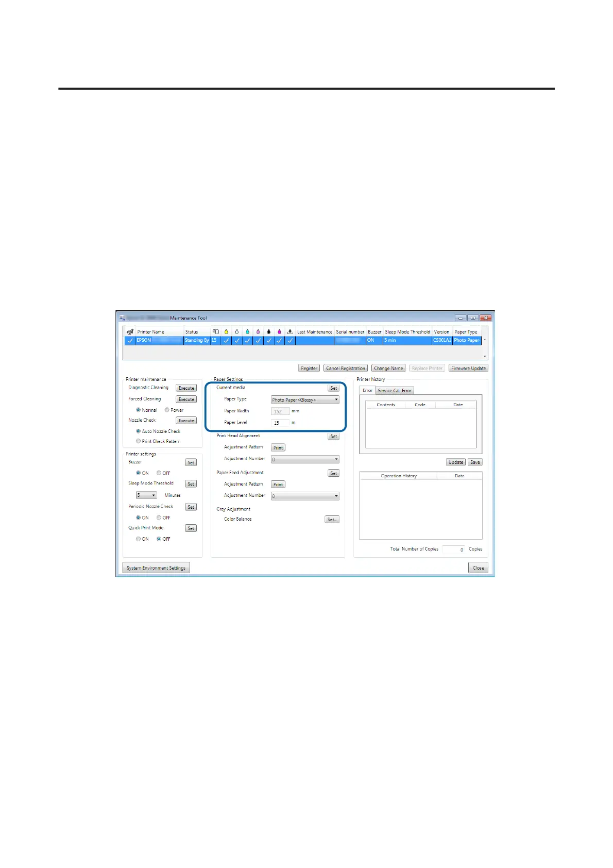613x868 pixels.
Task: Choose Print Check Pattern option
Action: [138, 441]
